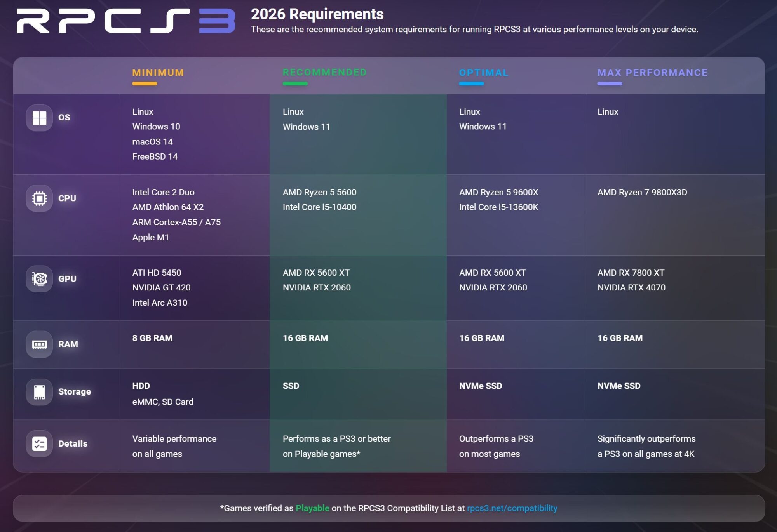Click the 2026 Requirements heading
This screenshot has width=777, height=532.
pyautogui.click(x=317, y=14)
